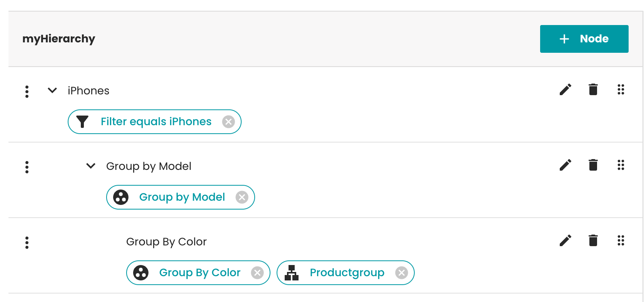Click drag handle of iPhones row
Viewport: 644px width, 302px height.
[x=621, y=90]
